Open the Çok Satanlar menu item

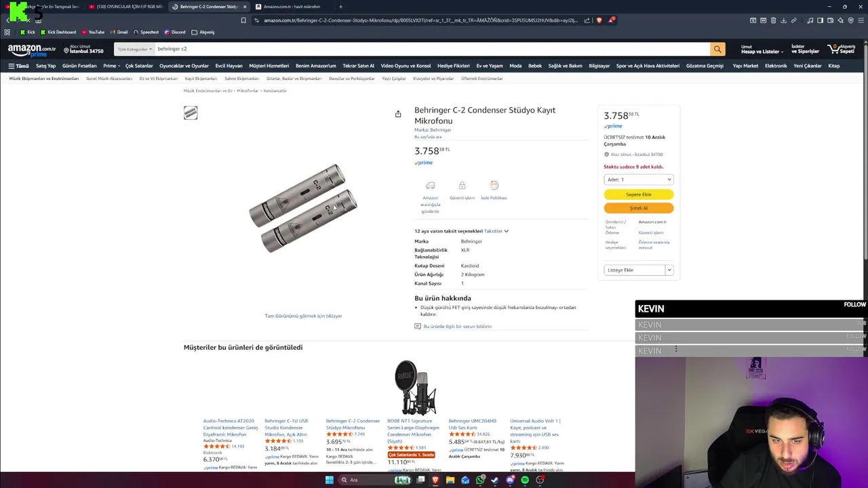tap(139, 66)
